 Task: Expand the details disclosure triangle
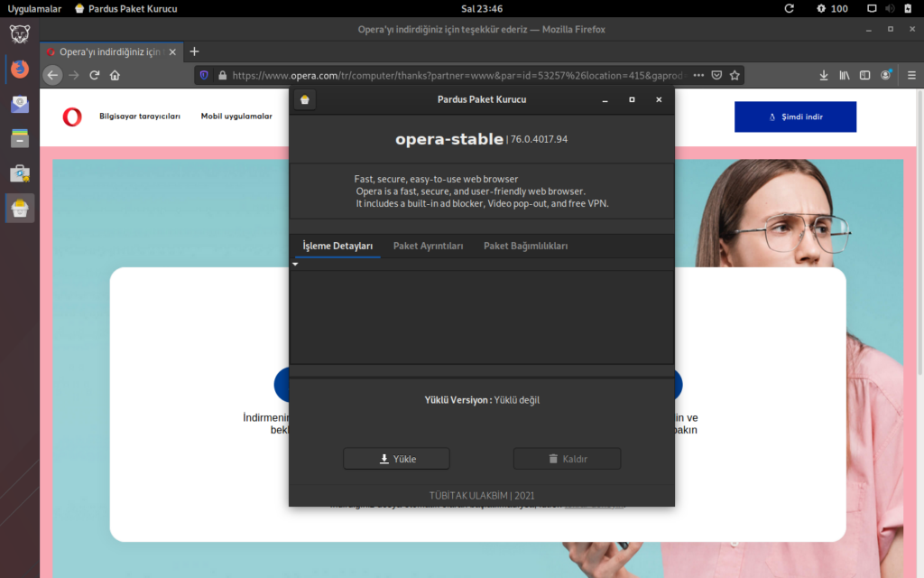tap(295, 265)
